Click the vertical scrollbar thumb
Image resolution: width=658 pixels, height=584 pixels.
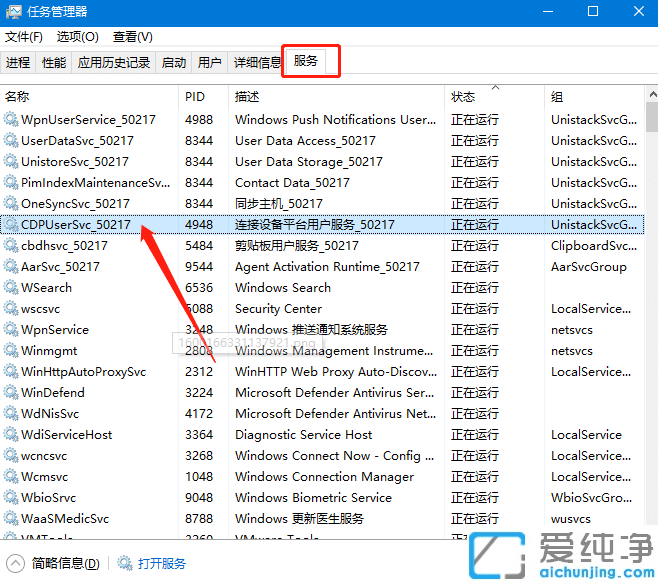pos(652,117)
